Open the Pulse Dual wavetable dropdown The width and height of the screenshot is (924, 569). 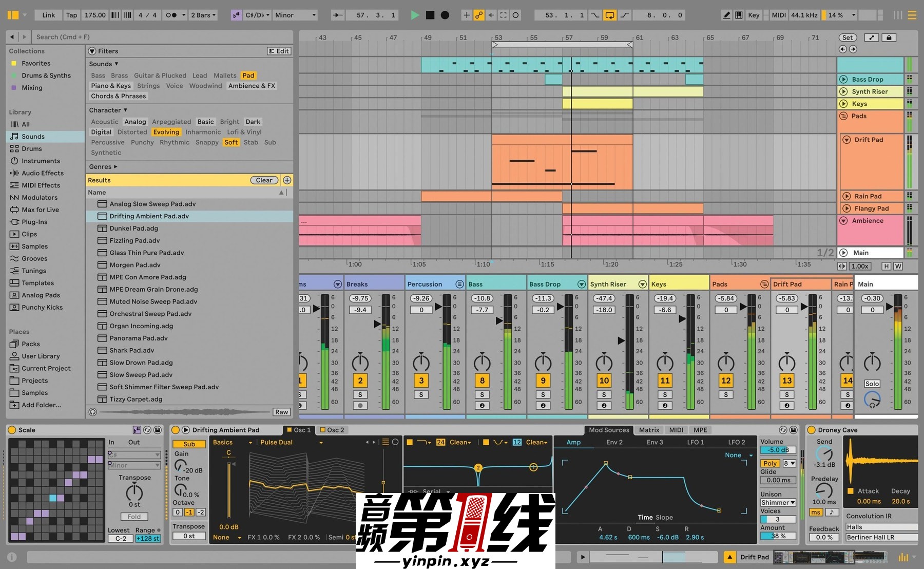click(291, 442)
